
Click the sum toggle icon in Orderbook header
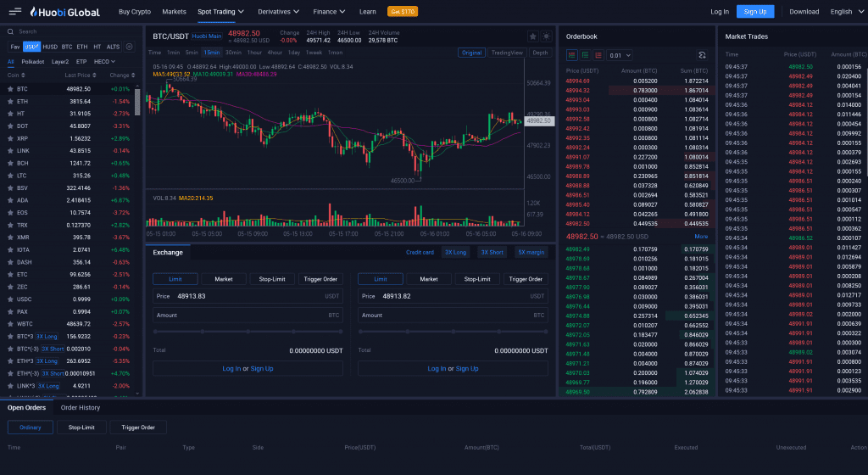pos(702,55)
